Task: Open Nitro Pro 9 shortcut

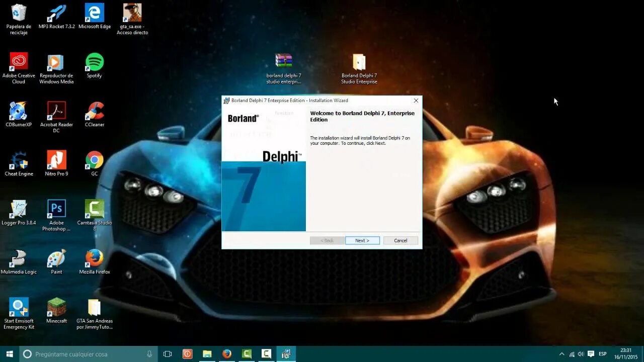Action: (56, 164)
